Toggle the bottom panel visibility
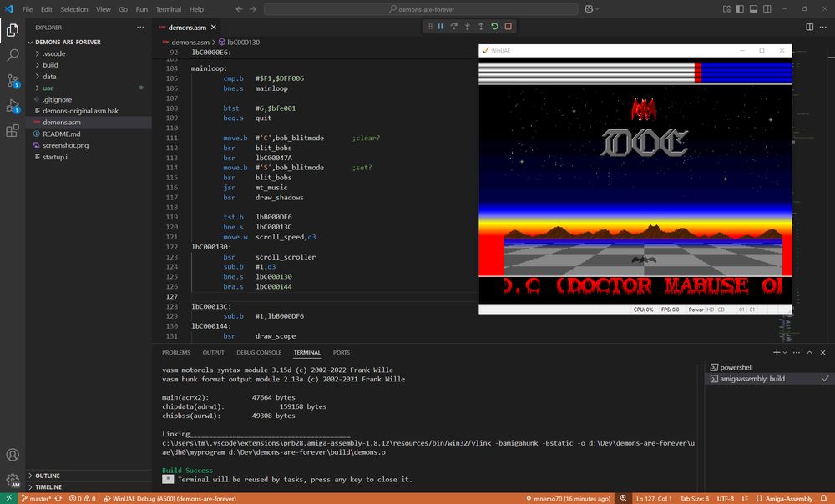835x504 pixels. [753, 9]
